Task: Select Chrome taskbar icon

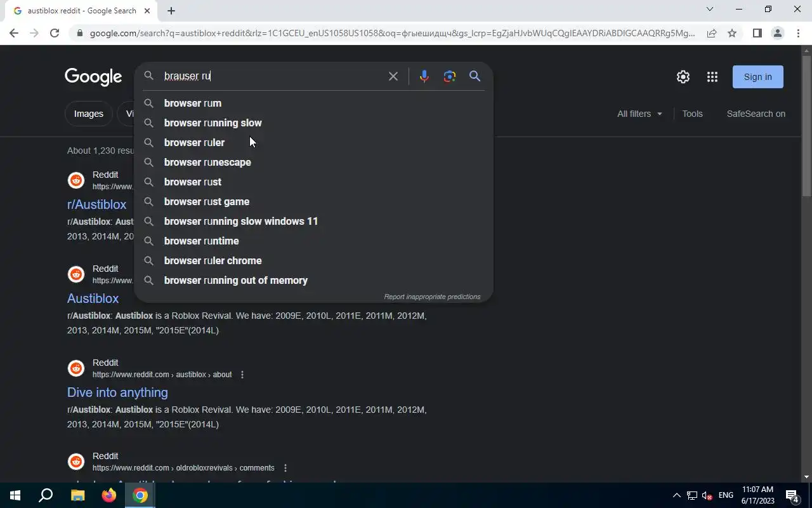Action: point(140,495)
